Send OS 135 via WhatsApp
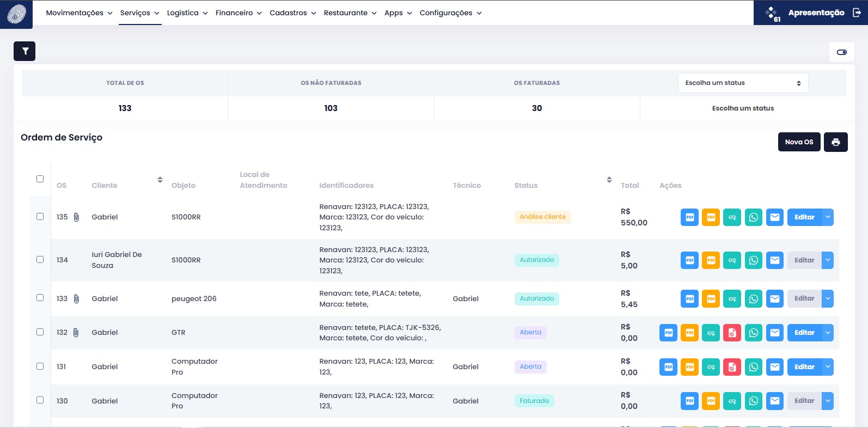868x428 pixels. click(x=754, y=217)
